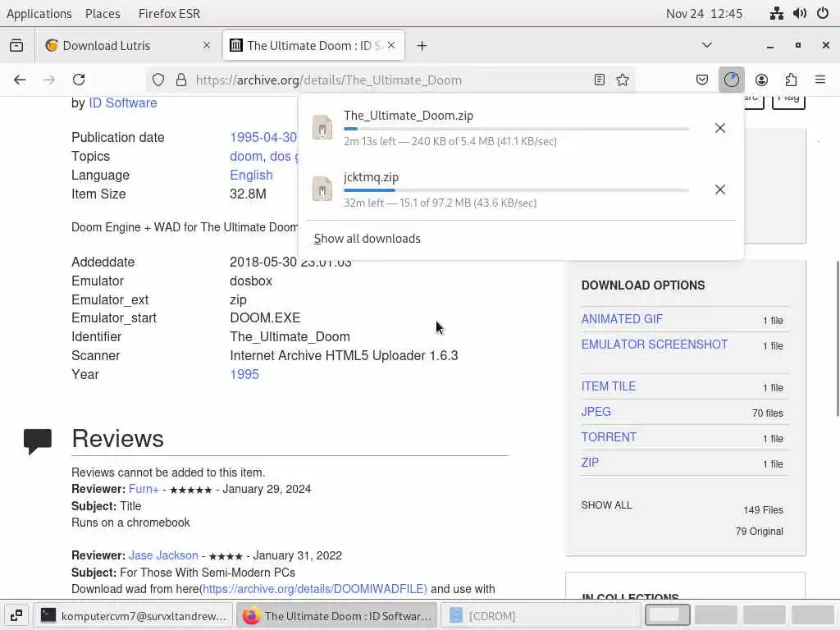Viewport: 840px width, 630px height.
Task: Select The Ultimate Doom tab
Action: pyautogui.click(x=313, y=46)
